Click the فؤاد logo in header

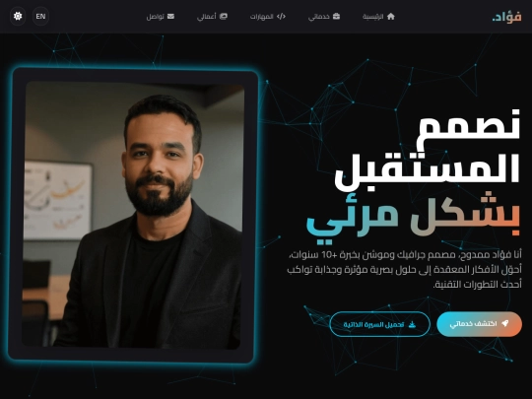[x=507, y=17]
